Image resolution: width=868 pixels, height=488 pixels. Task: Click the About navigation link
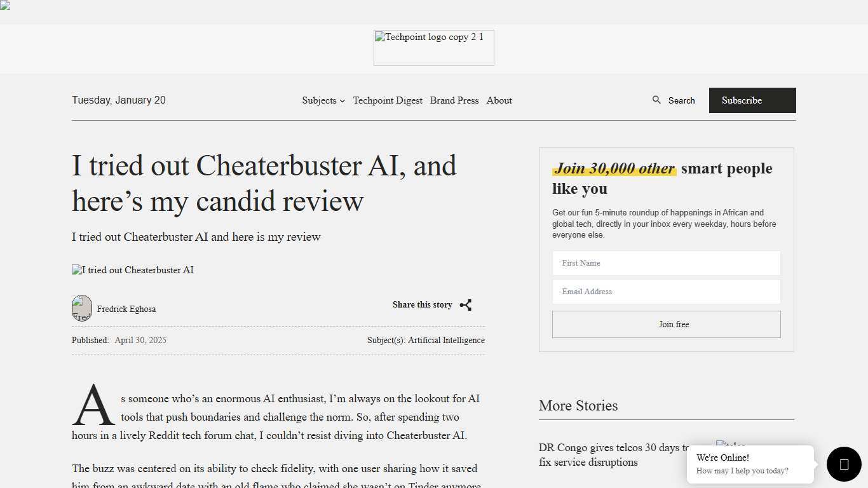499,100
